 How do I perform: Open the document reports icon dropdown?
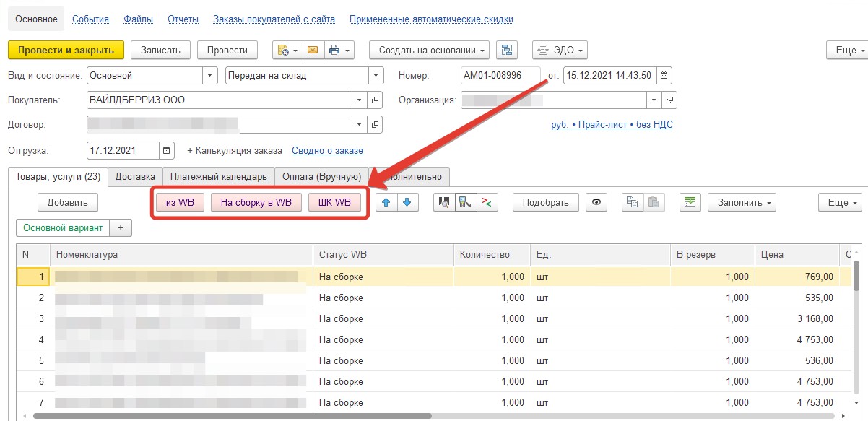point(287,50)
